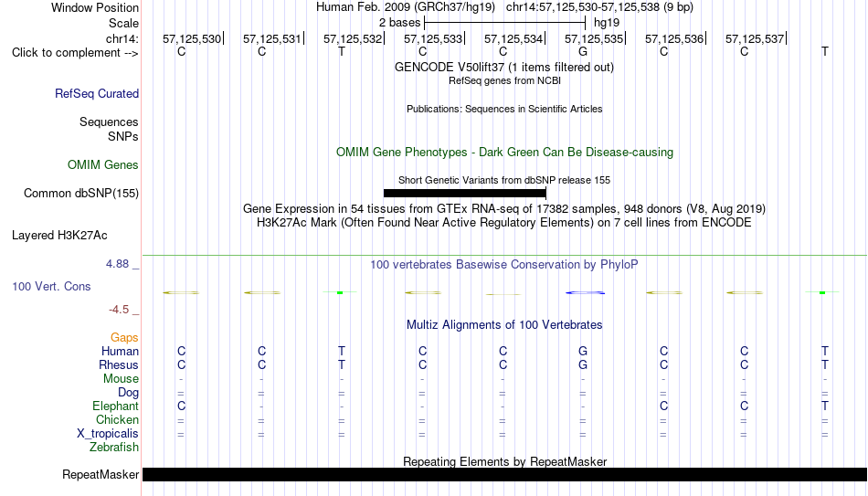
Task: Click the OMIM Genes track label
Action: coord(103,165)
